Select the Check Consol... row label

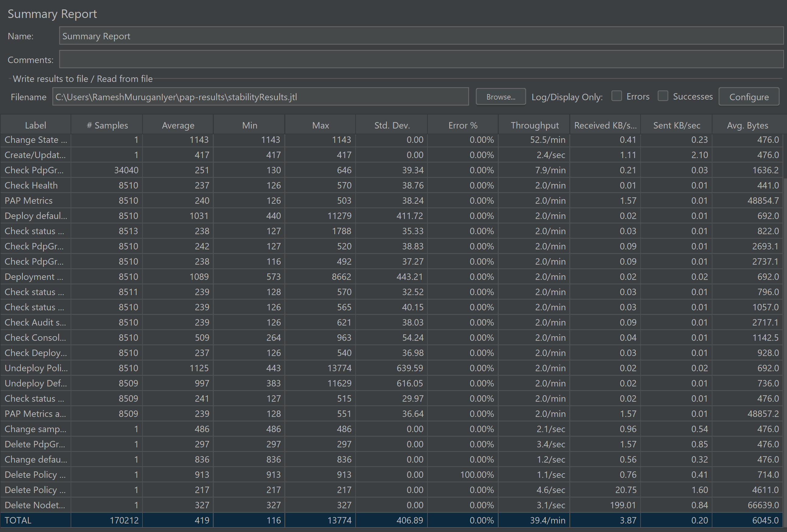36,338
